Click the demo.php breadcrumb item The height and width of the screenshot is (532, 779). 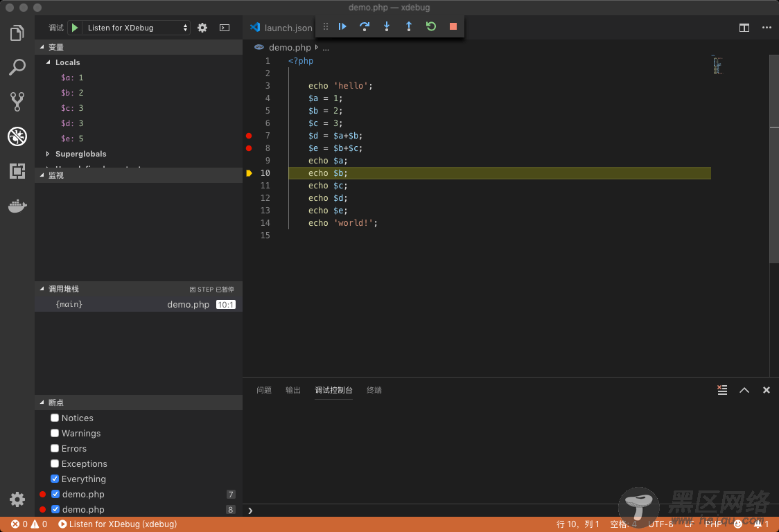click(x=290, y=47)
